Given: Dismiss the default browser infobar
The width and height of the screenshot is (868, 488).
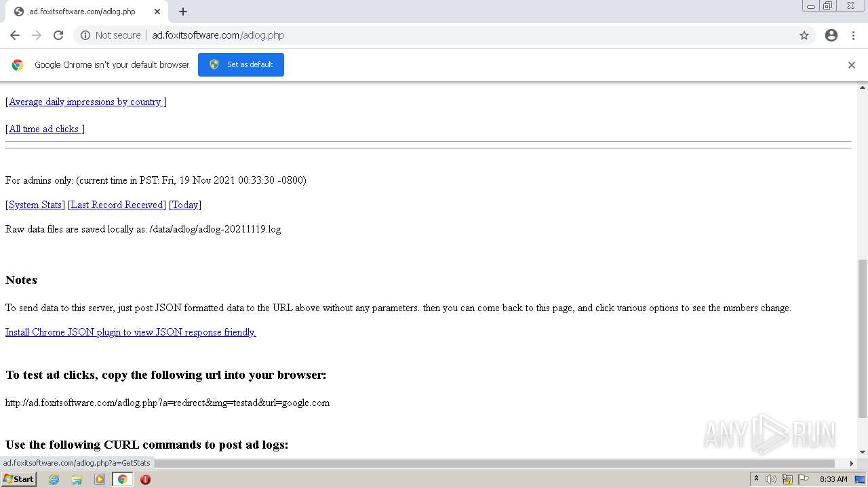Looking at the screenshot, I should tap(852, 65).
